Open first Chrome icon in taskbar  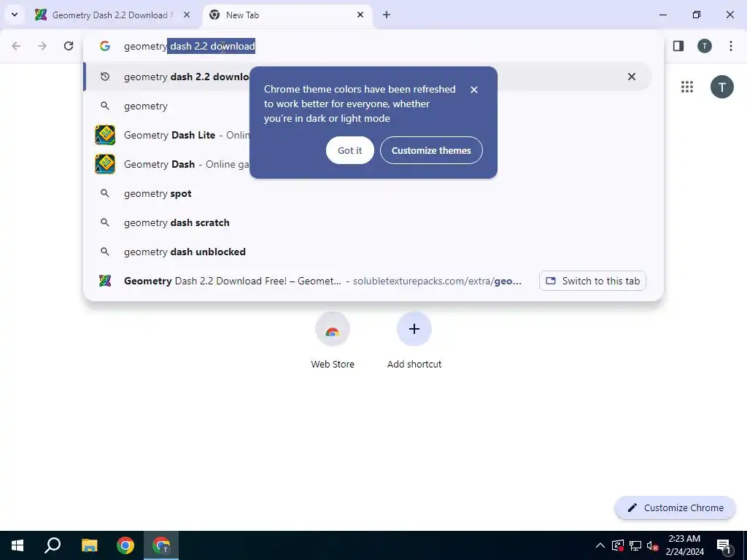click(125, 545)
